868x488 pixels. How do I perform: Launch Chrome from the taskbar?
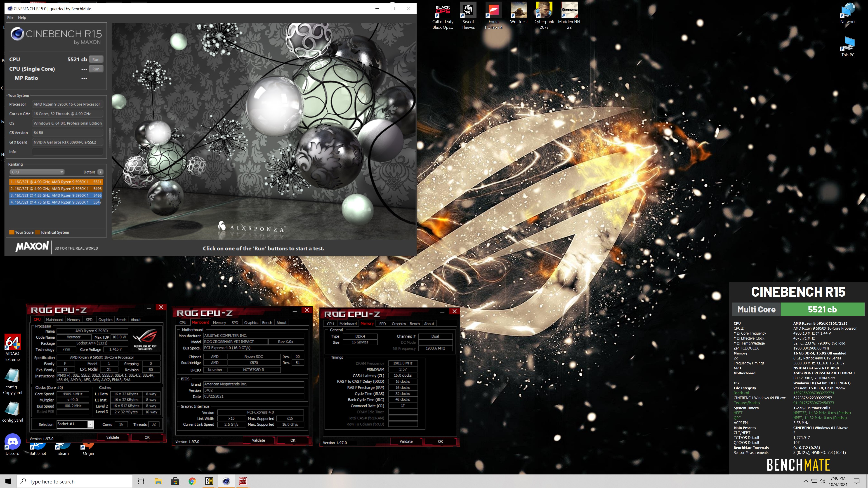[192, 481]
